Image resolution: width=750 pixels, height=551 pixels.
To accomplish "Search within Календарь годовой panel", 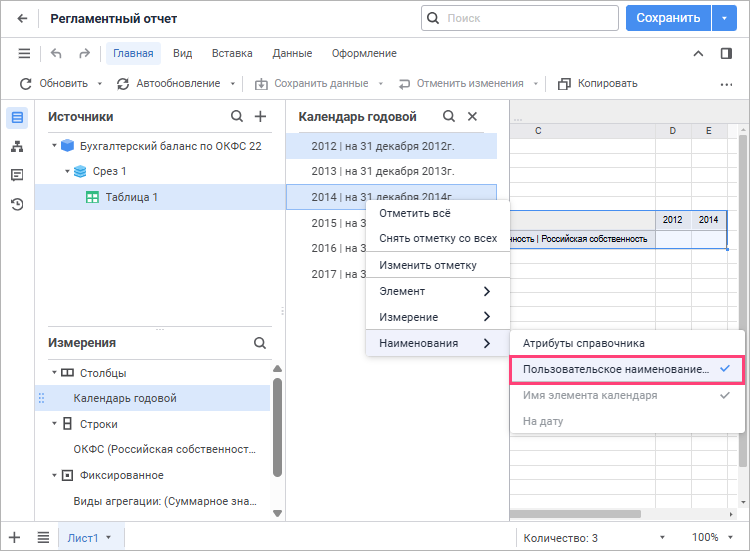I will [x=449, y=116].
